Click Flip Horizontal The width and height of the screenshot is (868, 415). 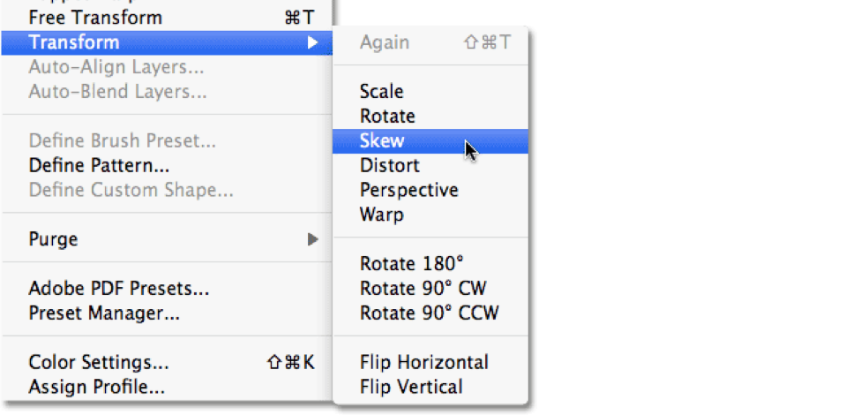pos(423,362)
